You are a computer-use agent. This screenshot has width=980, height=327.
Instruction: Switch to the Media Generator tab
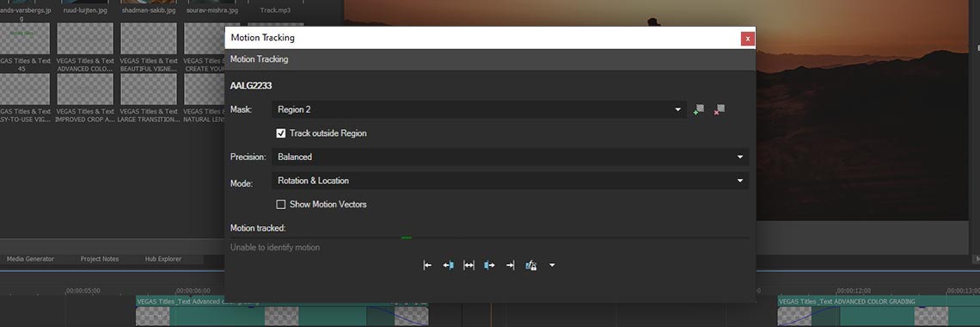tap(30, 259)
